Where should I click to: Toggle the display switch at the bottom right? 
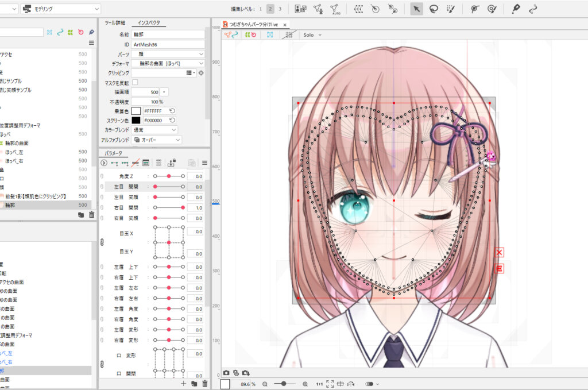(x=369, y=384)
